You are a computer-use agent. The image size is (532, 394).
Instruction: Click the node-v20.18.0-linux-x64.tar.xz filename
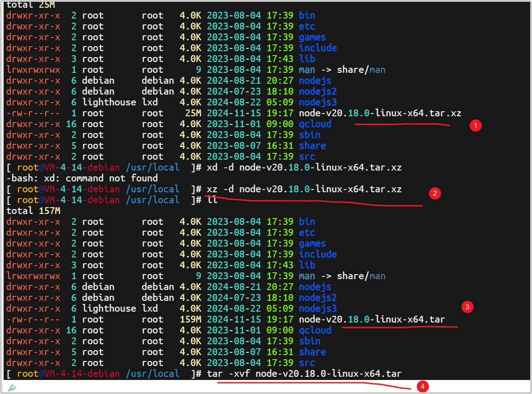[x=380, y=113]
